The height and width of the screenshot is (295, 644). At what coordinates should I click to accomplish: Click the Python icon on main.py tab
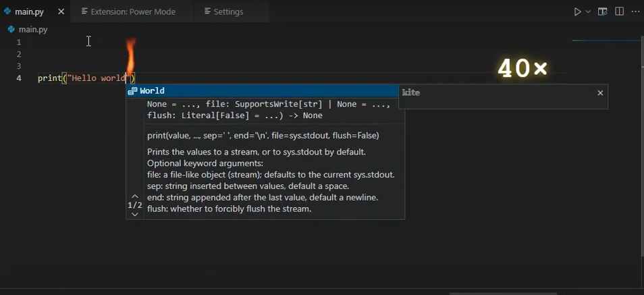pos(7,11)
